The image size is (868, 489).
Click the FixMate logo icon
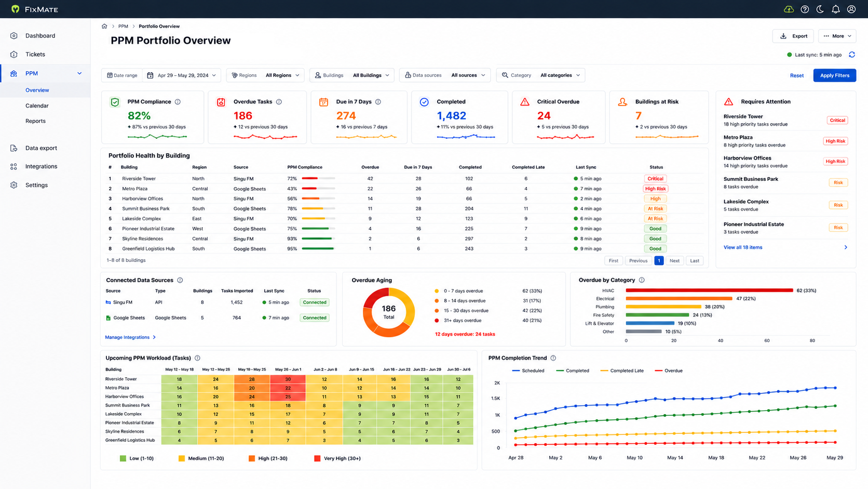[x=16, y=9]
